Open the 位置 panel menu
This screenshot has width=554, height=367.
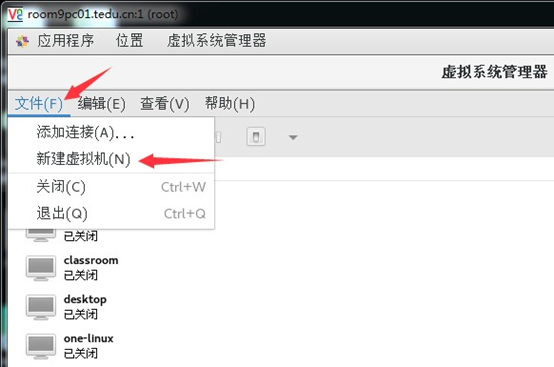(129, 41)
